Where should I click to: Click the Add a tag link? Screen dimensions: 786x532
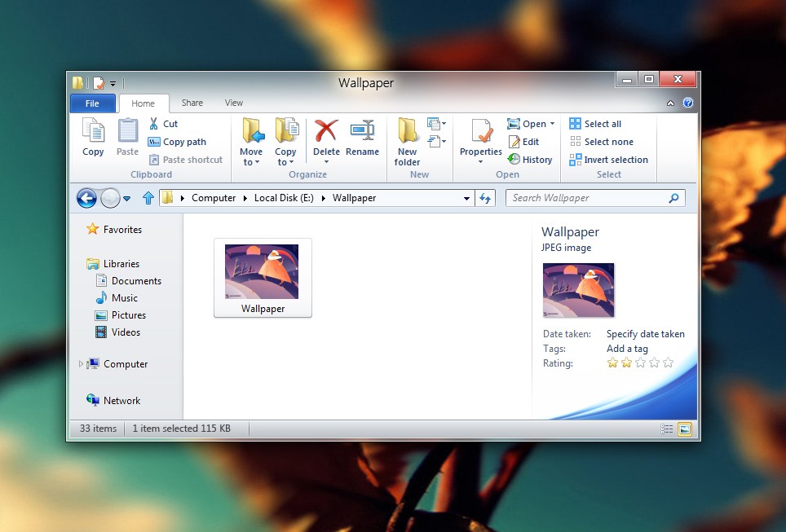625,348
